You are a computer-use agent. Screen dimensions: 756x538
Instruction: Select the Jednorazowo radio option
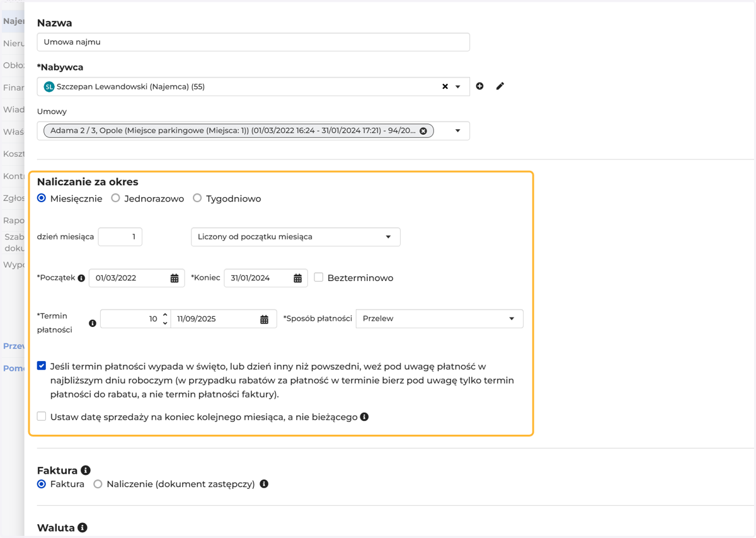[x=115, y=198]
